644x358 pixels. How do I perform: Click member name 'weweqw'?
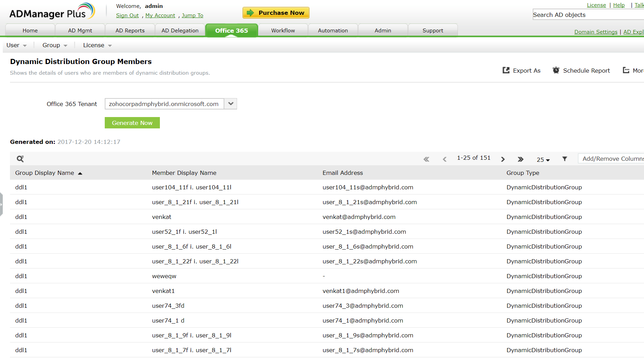point(164,276)
